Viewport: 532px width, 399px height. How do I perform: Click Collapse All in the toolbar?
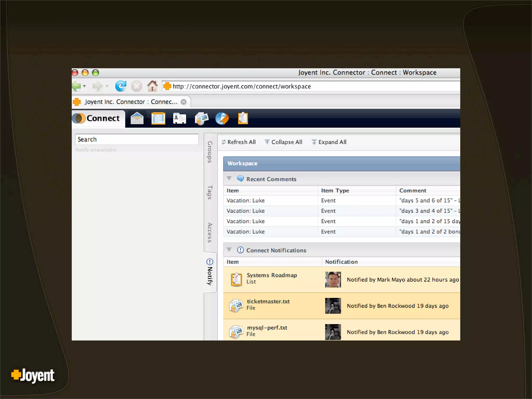click(x=283, y=142)
